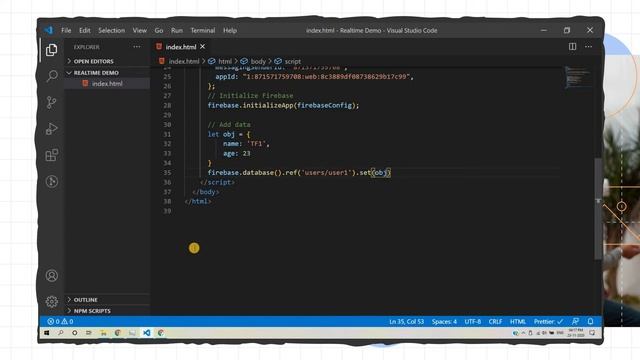
Task: Click the 'let obj = {' line 31
Action: coord(229,134)
